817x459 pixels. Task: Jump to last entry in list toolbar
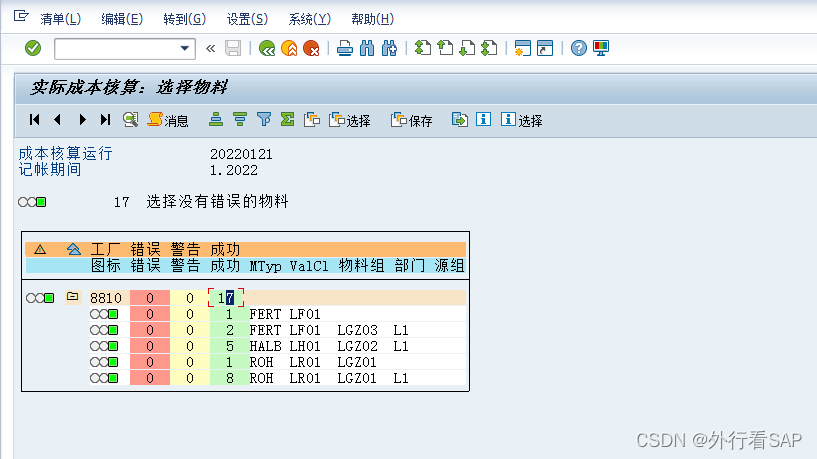tap(105, 120)
